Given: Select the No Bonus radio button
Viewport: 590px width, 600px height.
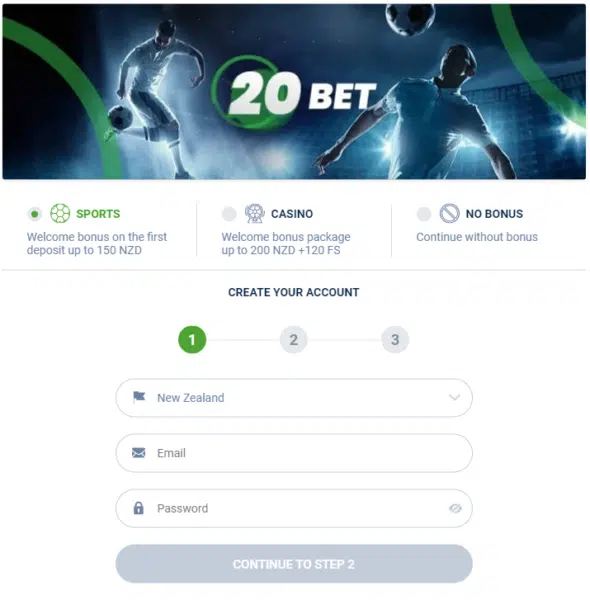Looking at the screenshot, I should point(424,214).
